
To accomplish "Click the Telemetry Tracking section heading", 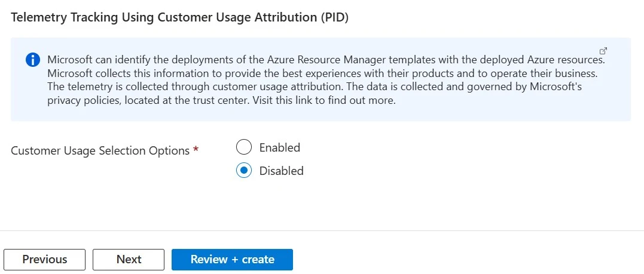I will point(179,17).
